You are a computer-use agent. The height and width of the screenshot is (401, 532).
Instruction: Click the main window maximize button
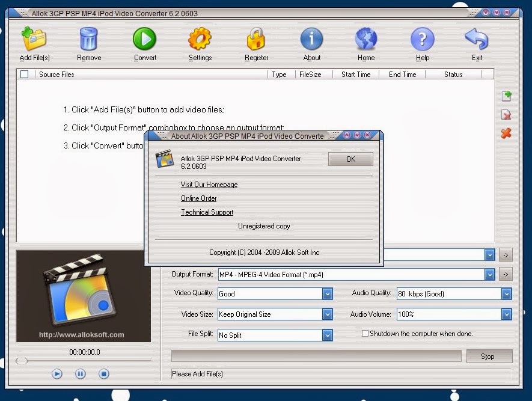coord(497,12)
